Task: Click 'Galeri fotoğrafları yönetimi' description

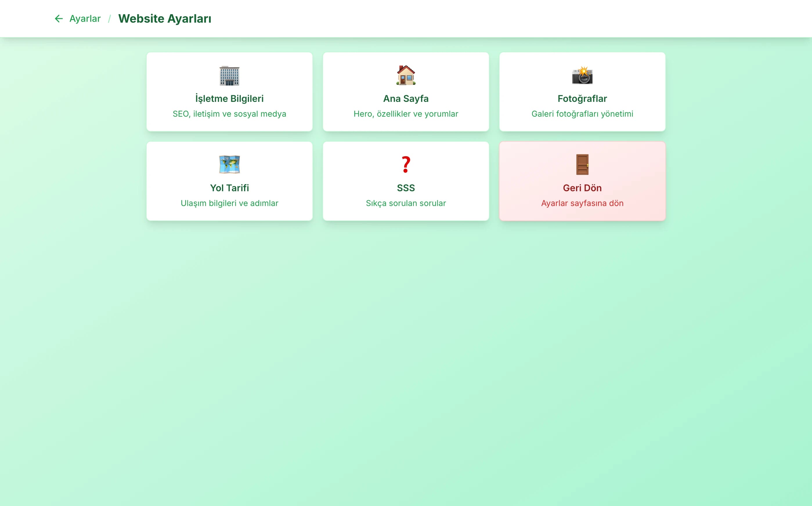Action: click(x=582, y=114)
